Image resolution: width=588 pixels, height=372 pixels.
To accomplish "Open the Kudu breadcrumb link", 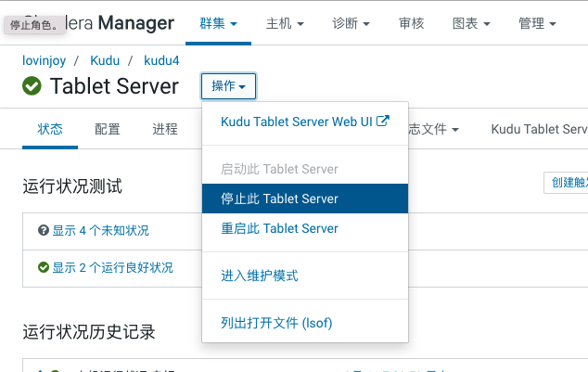I will click(105, 60).
